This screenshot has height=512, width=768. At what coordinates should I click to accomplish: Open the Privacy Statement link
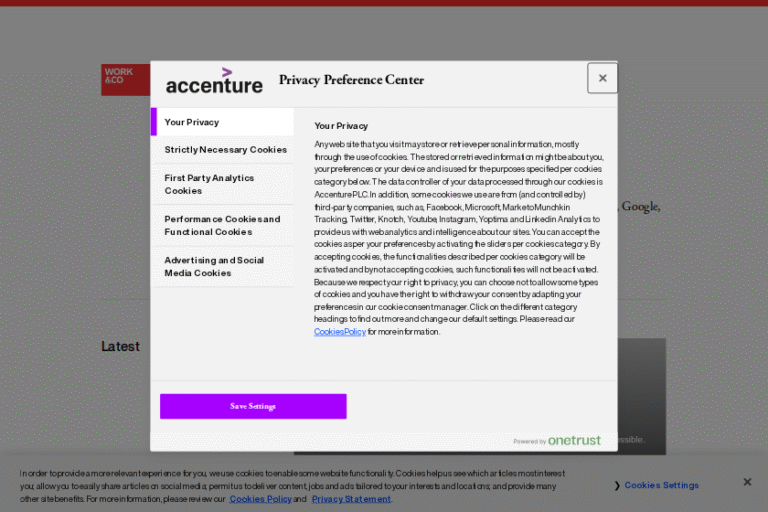[x=351, y=498]
